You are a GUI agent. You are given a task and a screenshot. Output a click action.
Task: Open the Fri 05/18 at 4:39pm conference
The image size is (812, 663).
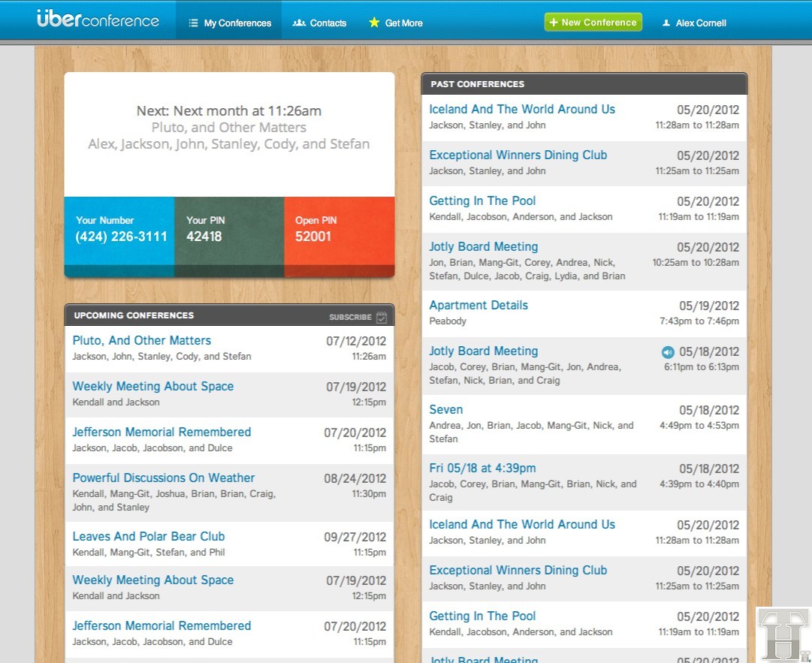tap(481, 469)
